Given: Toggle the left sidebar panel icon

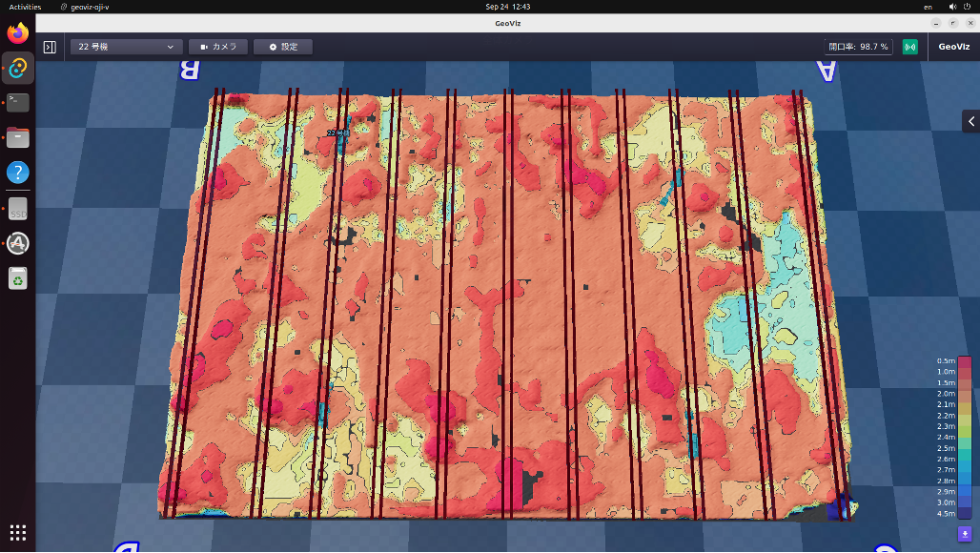Looking at the screenshot, I should click(50, 46).
